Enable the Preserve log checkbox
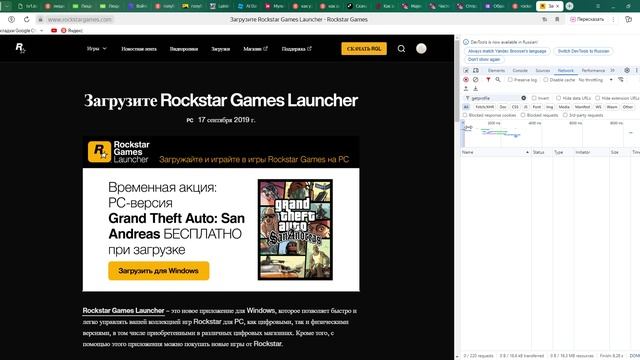 pyautogui.click(x=510, y=80)
